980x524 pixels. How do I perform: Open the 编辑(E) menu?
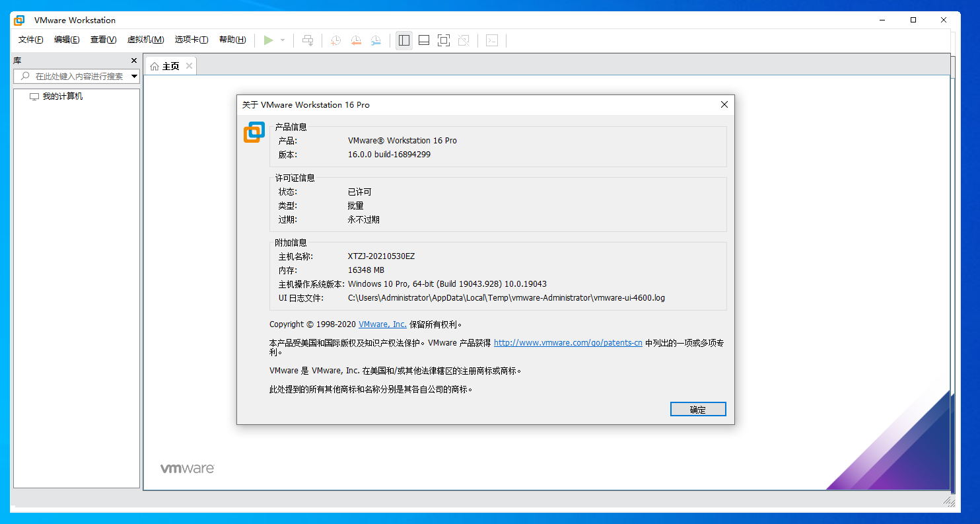click(x=67, y=40)
